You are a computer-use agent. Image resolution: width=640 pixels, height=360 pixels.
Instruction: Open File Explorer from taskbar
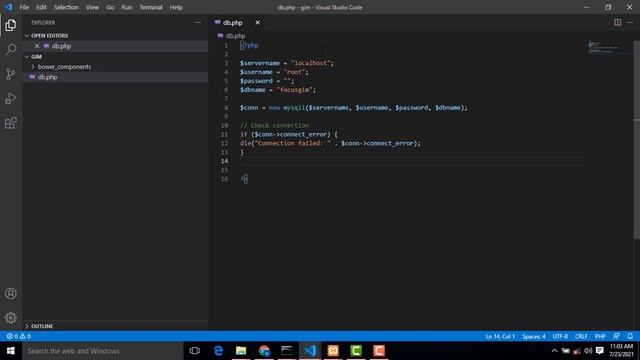tap(241, 351)
